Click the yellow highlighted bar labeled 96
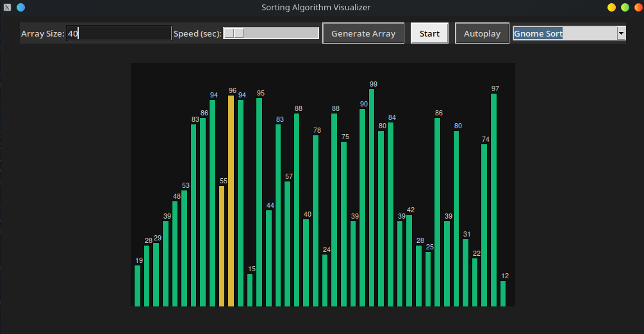Image resolution: width=644 pixels, height=334 pixels. tap(231, 201)
